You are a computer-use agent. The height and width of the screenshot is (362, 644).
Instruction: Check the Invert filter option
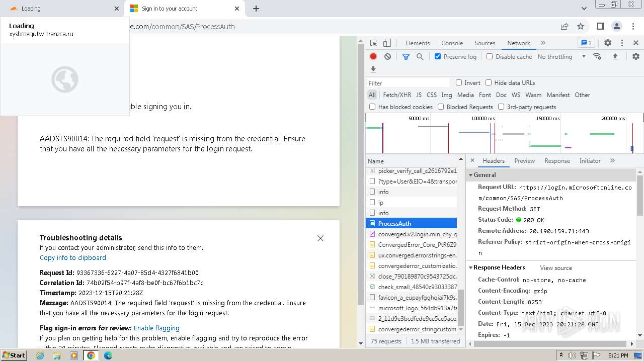pos(459,83)
